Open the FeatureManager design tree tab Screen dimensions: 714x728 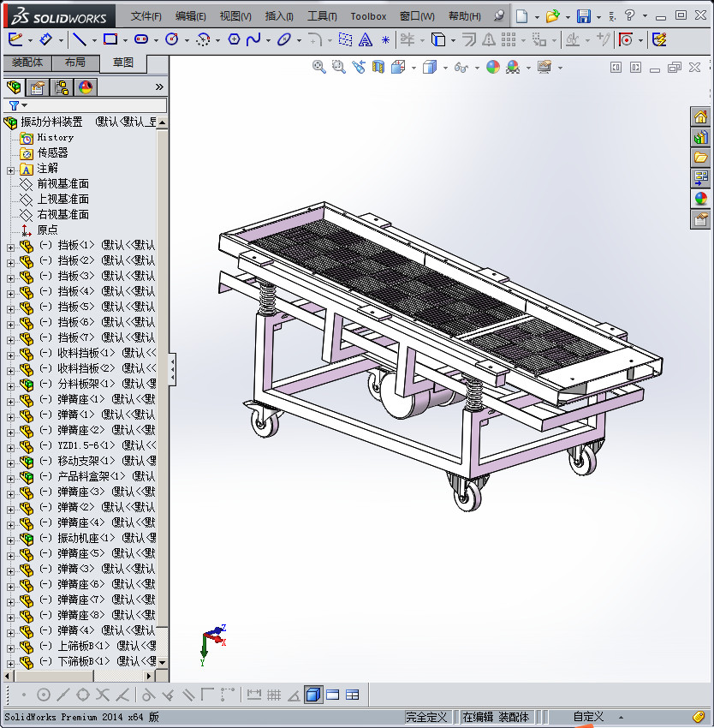[x=14, y=87]
